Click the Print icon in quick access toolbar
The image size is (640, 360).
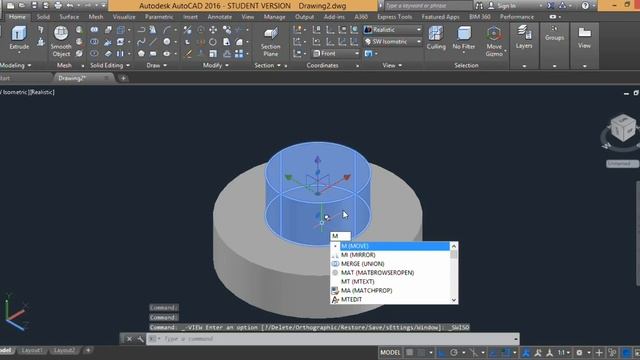pyautogui.click(x=58, y=6)
